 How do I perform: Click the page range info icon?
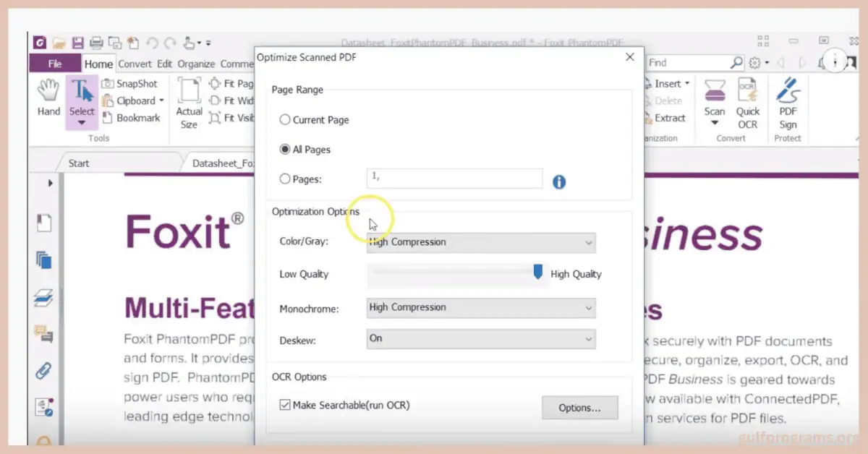(x=558, y=182)
